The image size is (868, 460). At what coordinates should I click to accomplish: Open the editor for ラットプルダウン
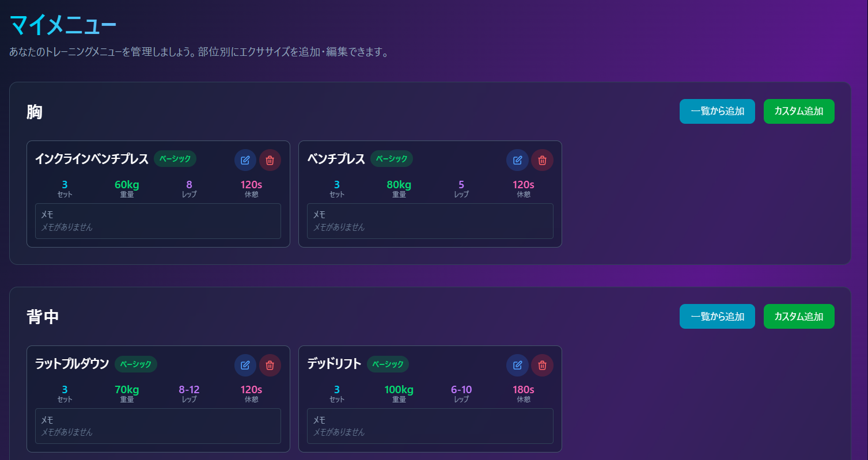[x=245, y=365]
